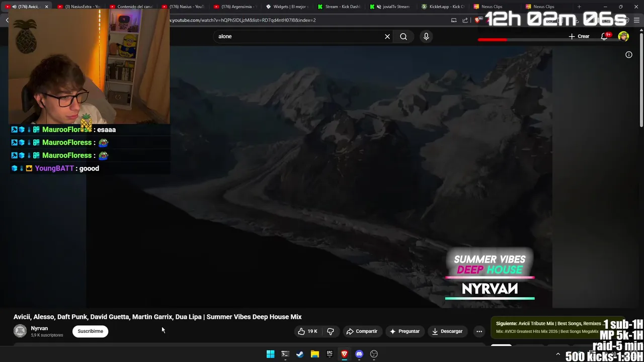Click the 5,9 K suscriptores text
The width and height of the screenshot is (644, 362).
47,335
